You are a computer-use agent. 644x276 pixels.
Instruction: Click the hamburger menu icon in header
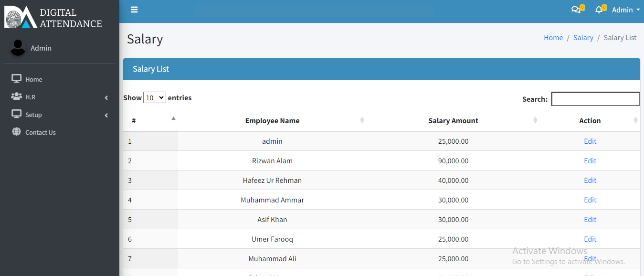[134, 10]
